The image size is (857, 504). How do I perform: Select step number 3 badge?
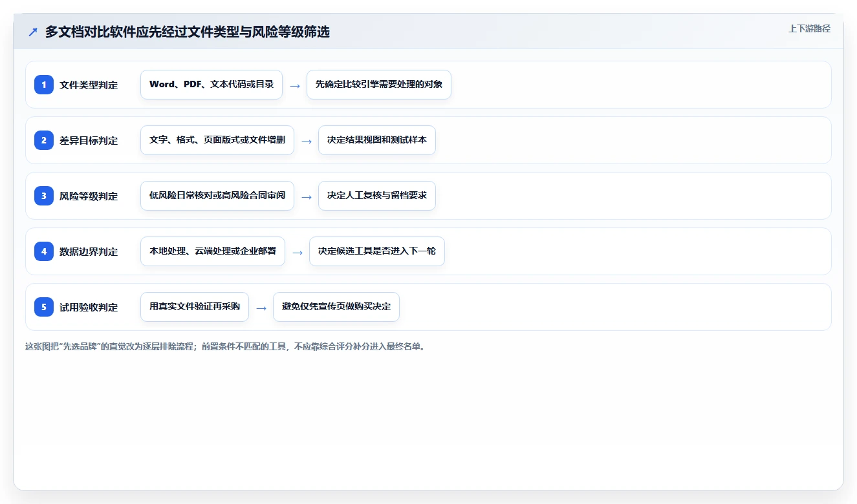[x=44, y=195]
